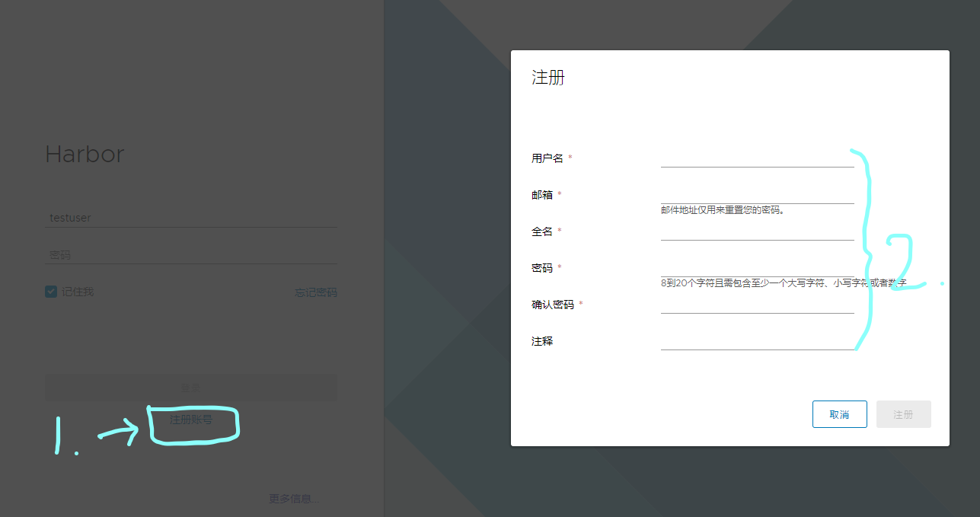Click the 注册 dialog title
Screen dimensions: 980x517
[547, 78]
